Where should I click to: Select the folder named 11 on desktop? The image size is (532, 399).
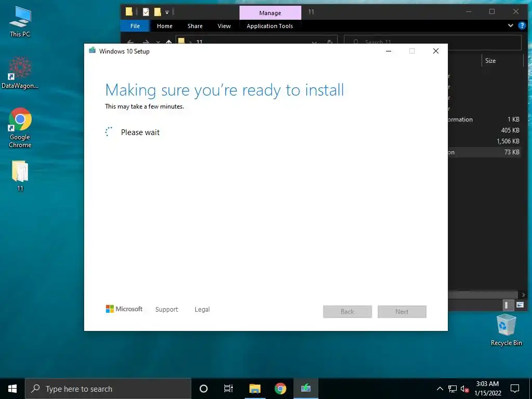coord(20,176)
